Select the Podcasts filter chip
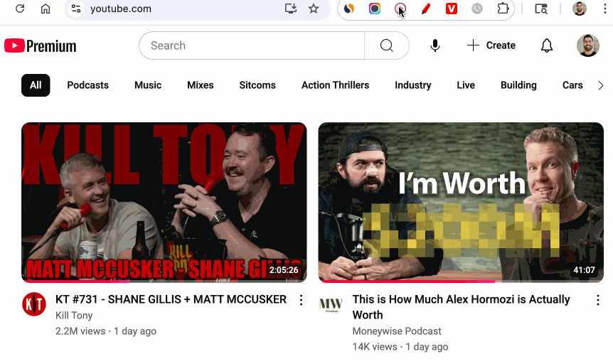Image resolution: width=613 pixels, height=364 pixels. tap(88, 85)
